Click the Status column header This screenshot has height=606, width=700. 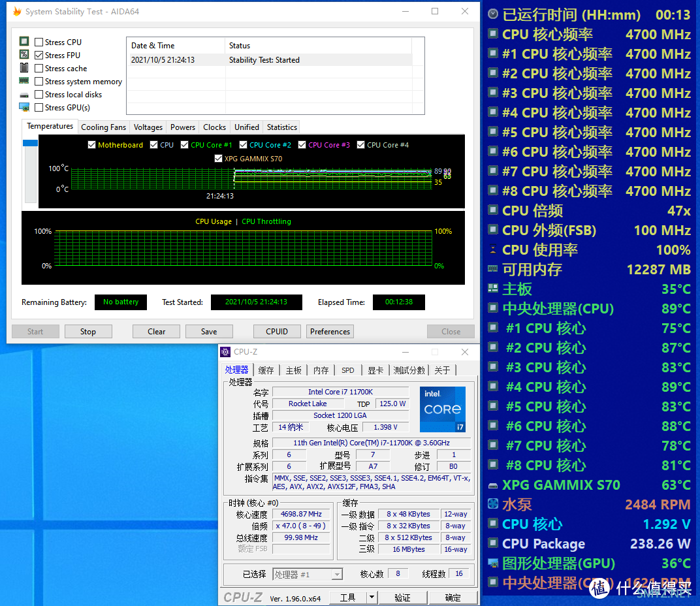[318, 46]
